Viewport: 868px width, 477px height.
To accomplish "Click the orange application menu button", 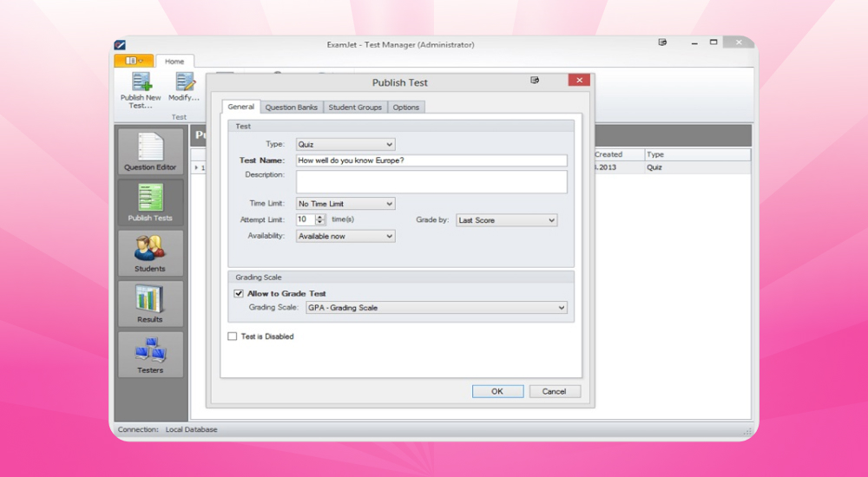I will tap(133, 61).
